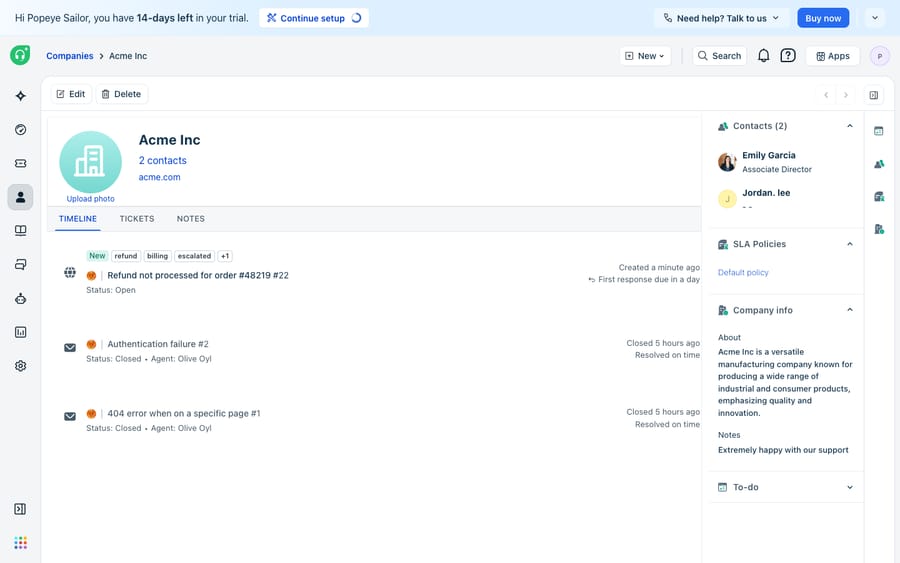This screenshot has height=563, width=900.
Task: Collapse the SLA Policies section
Action: [849, 244]
